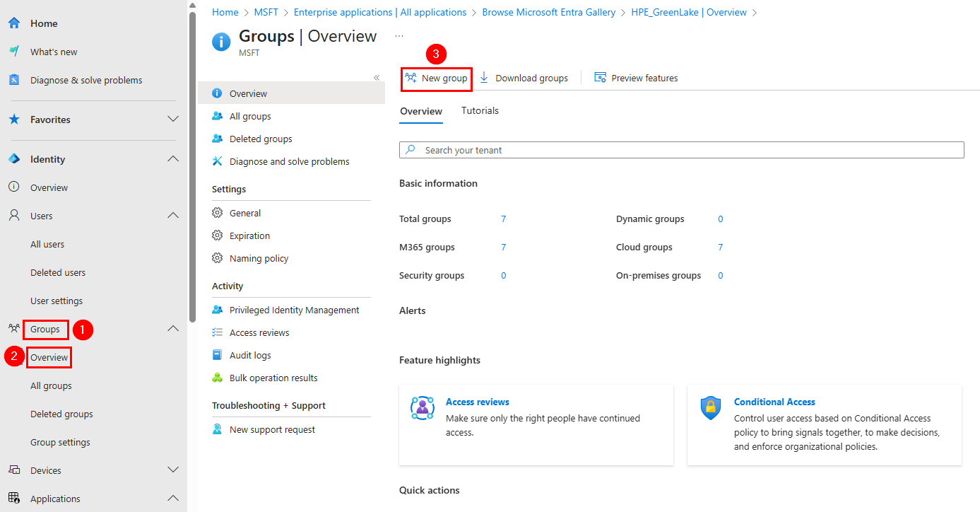Collapse the Identity section chevron
Image resolution: width=980 pixels, height=512 pixels.
172,159
